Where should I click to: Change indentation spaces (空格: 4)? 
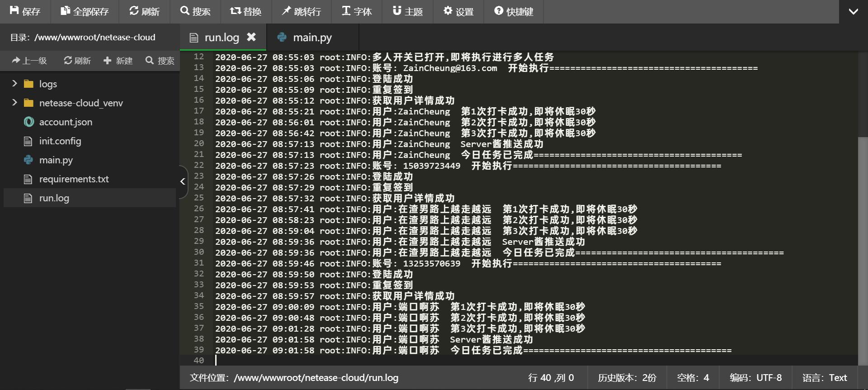point(693,378)
